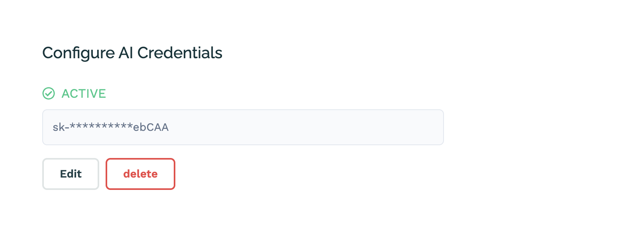Click the word Credentials in the title
Screen dimensions: 644x233
(x=180, y=53)
